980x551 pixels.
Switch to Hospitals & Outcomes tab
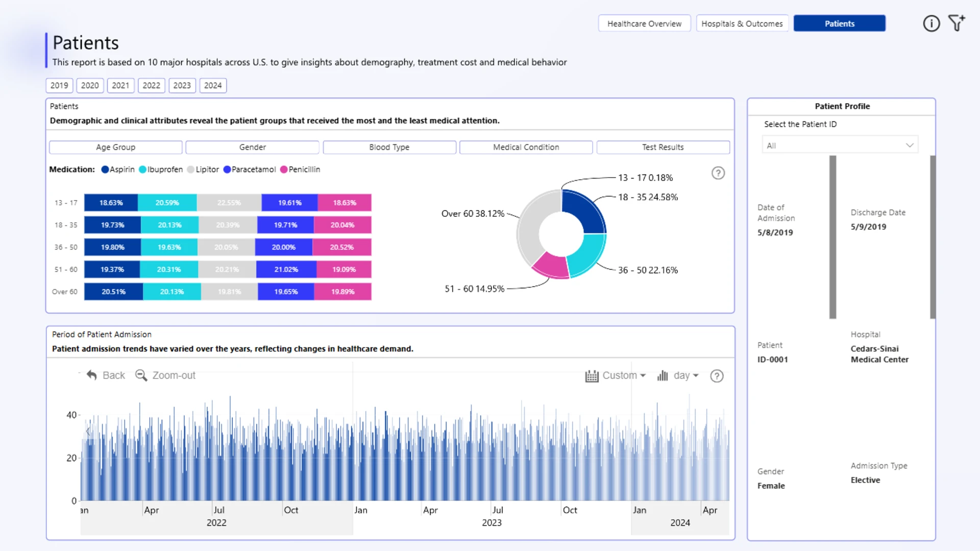coord(742,23)
